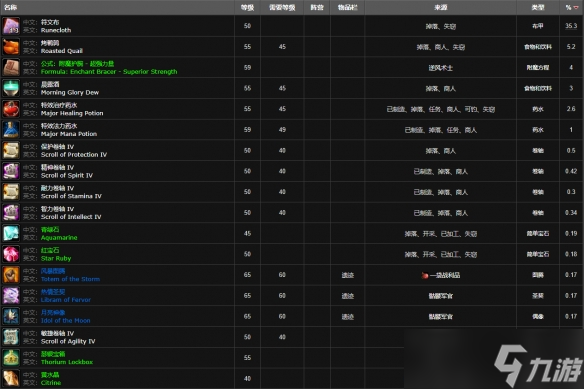Open the Totem of the Storm link

pyautogui.click(x=70, y=279)
